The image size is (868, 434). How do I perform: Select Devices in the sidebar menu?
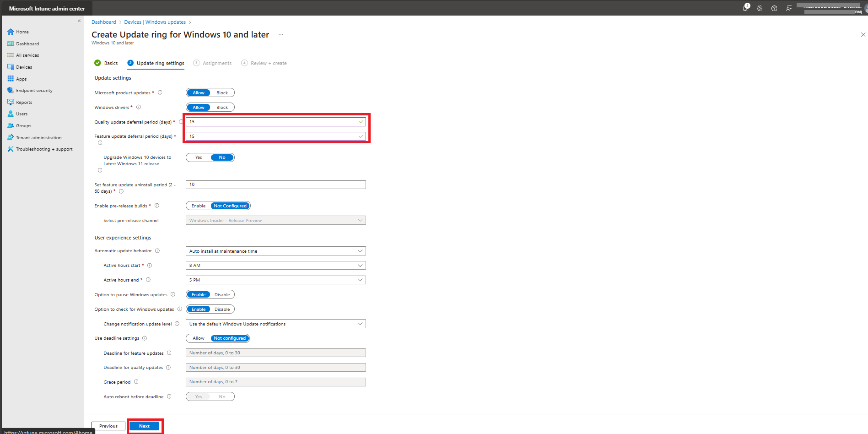[x=24, y=67]
